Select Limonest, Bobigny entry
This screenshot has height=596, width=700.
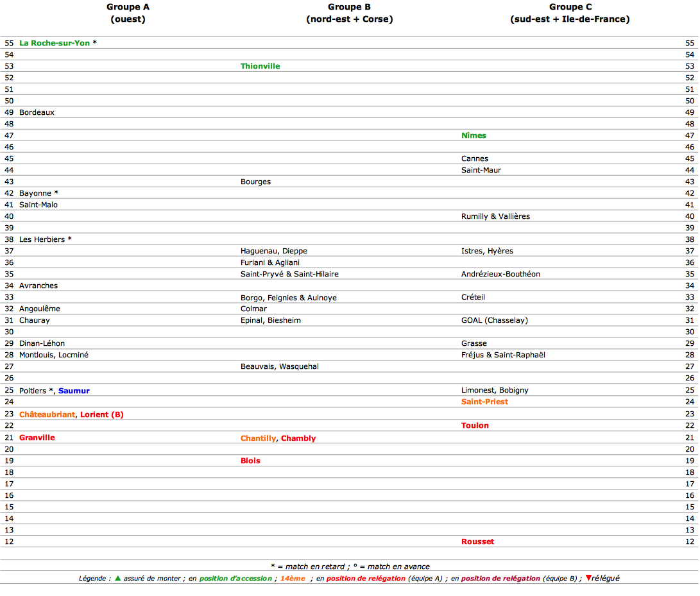495,390
